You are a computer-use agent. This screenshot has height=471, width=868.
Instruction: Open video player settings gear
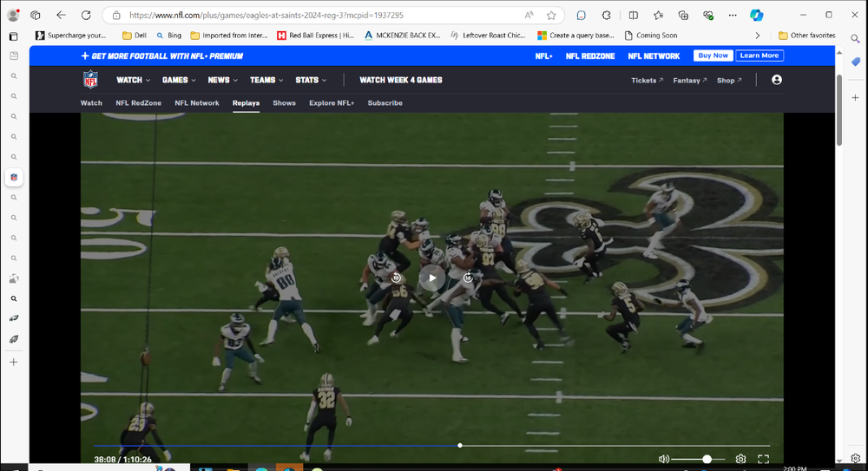click(740, 459)
